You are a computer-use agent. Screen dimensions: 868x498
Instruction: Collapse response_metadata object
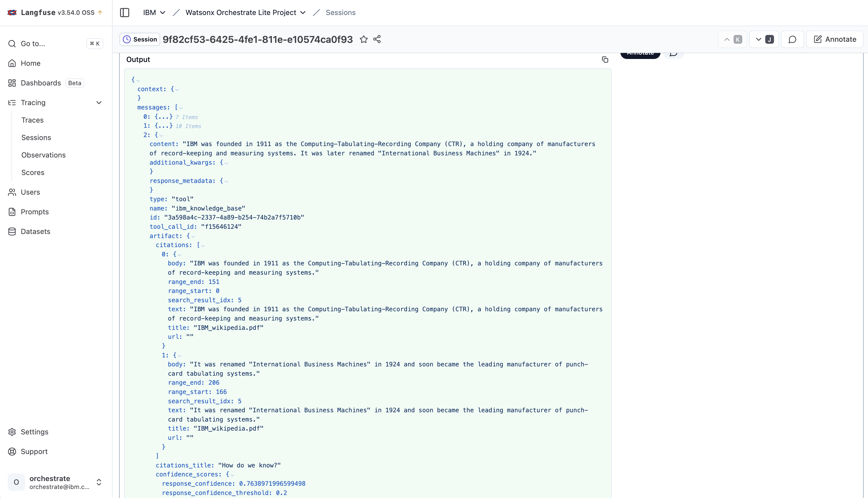tap(226, 181)
